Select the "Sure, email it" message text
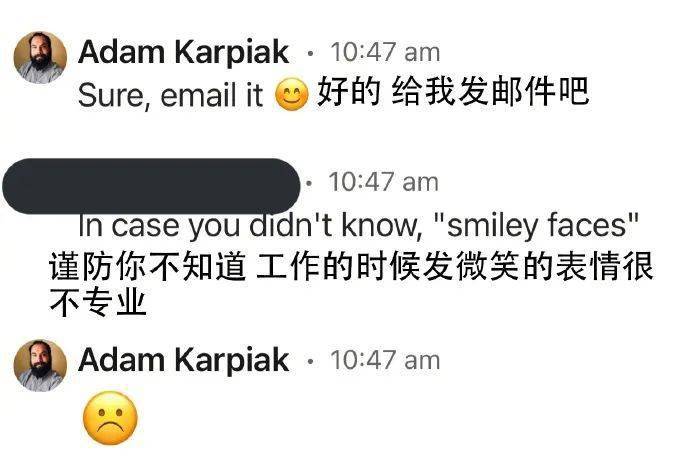 pos(170,95)
